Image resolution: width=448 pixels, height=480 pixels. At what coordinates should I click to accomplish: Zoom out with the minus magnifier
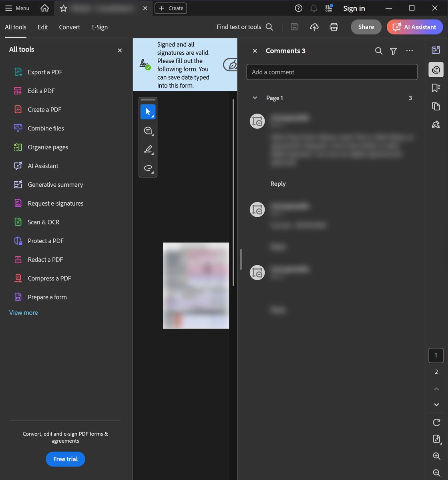click(436, 472)
